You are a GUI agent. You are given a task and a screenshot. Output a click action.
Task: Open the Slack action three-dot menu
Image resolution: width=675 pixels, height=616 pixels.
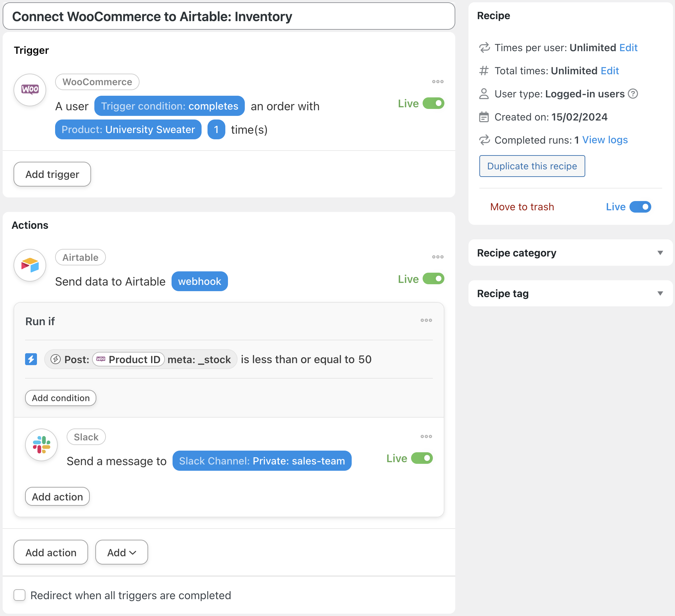click(426, 436)
